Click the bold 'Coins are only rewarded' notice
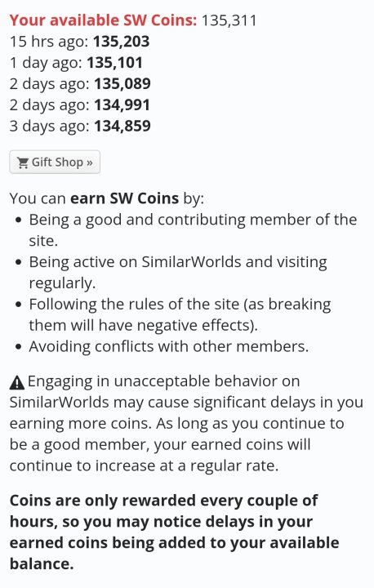The width and height of the screenshot is (374, 588). point(175,532)
